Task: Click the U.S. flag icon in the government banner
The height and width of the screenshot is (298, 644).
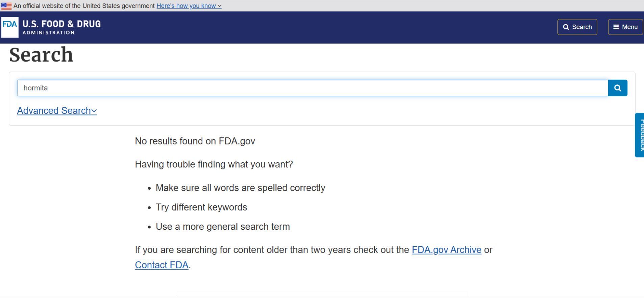Action: coord(6,5)
